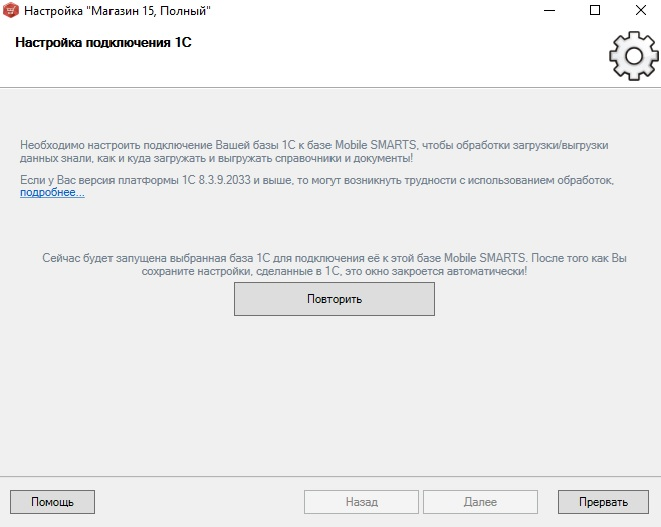This screenshot has height=527, width=661.
Task: Open the подробнее... link
Action: pos(52,193)
